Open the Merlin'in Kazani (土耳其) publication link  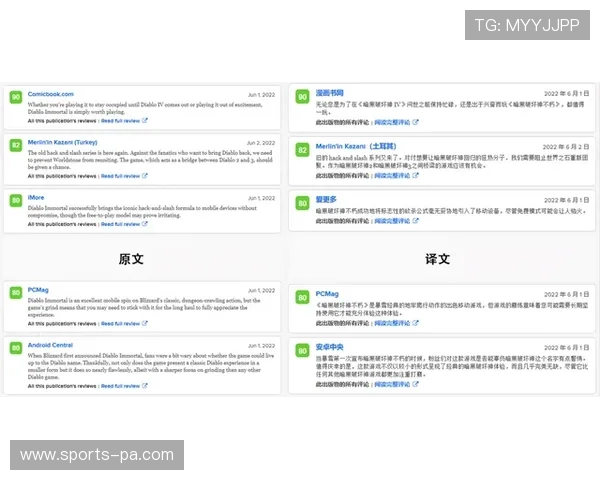pos(356,146)
